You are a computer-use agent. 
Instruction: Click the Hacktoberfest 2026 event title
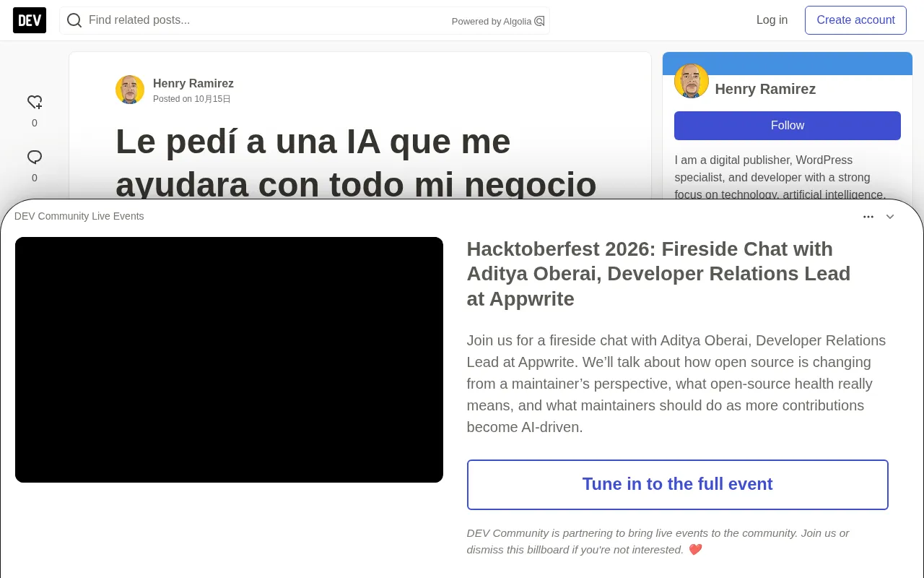(658, 274)
